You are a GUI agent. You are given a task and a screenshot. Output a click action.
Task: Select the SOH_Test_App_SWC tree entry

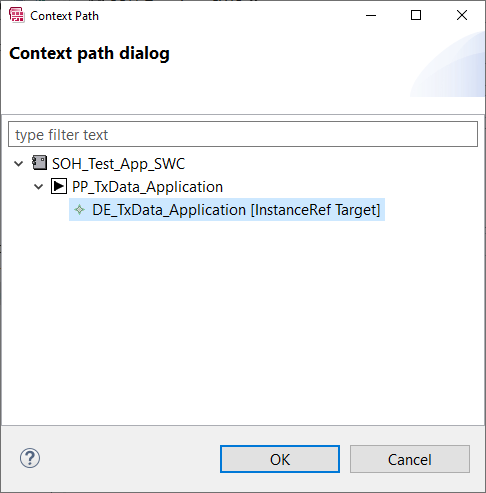pos(118,164)
